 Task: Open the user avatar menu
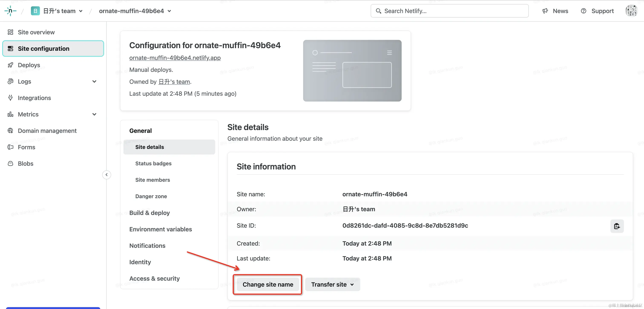pyautogui.click(x=631, y=11)
